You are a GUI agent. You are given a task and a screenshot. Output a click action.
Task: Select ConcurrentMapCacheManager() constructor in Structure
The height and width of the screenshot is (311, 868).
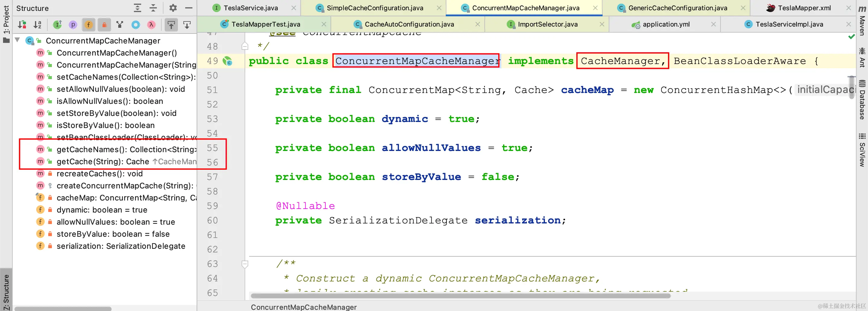[x=117, y=53]
